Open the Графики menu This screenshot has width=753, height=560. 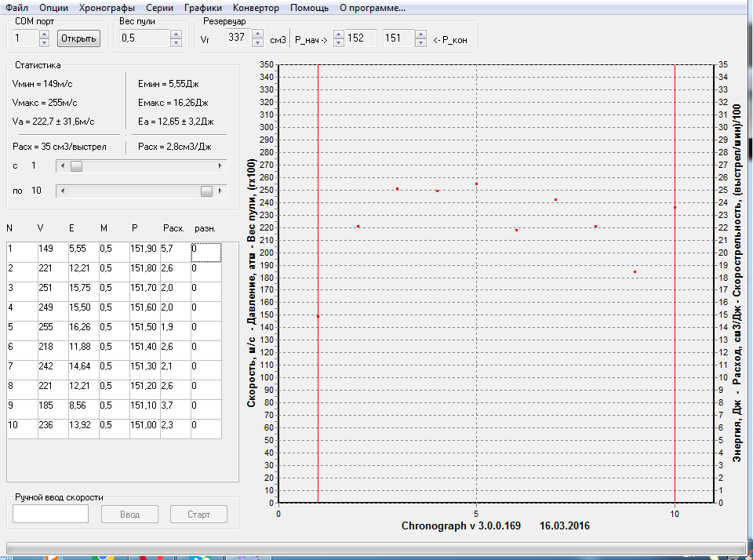coord(203,8)
